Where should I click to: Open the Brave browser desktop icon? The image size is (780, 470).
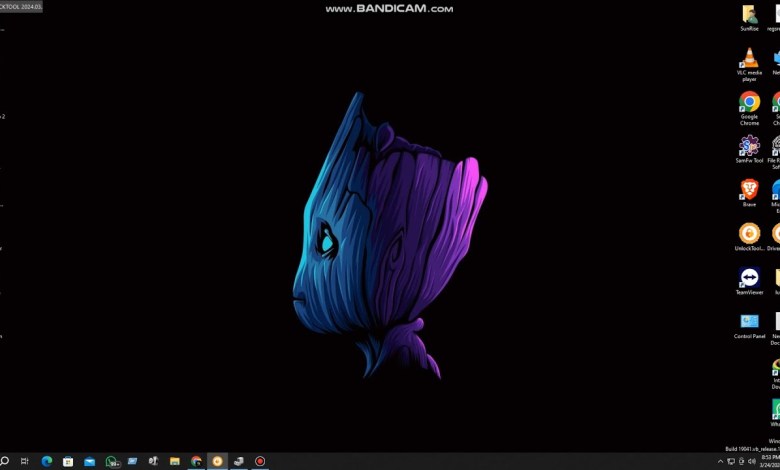(x=749, y=193)
